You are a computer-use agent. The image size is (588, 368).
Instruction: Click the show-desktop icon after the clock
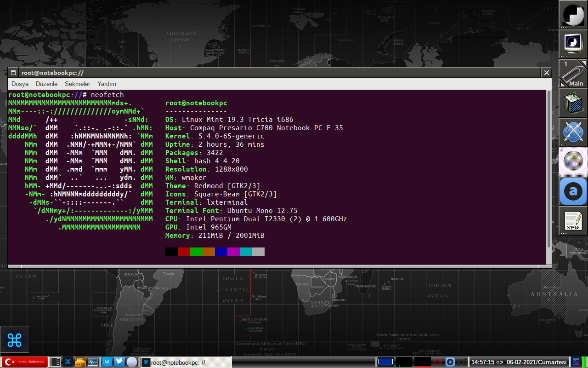tap(576, 362)
